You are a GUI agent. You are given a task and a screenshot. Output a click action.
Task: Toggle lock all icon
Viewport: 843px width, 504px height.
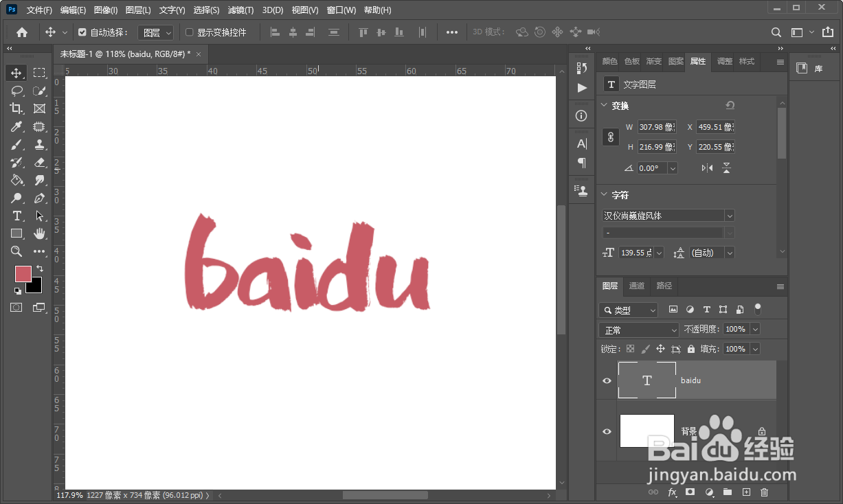[691, 349]
